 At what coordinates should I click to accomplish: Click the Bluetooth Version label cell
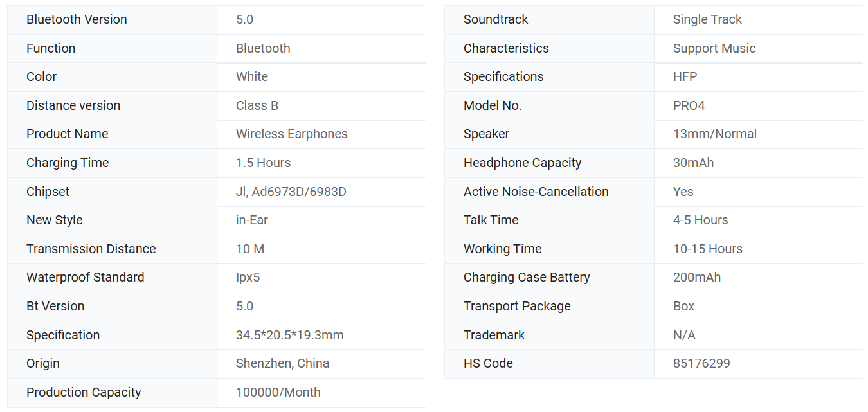pyautogui.click(x=77, y=20)
